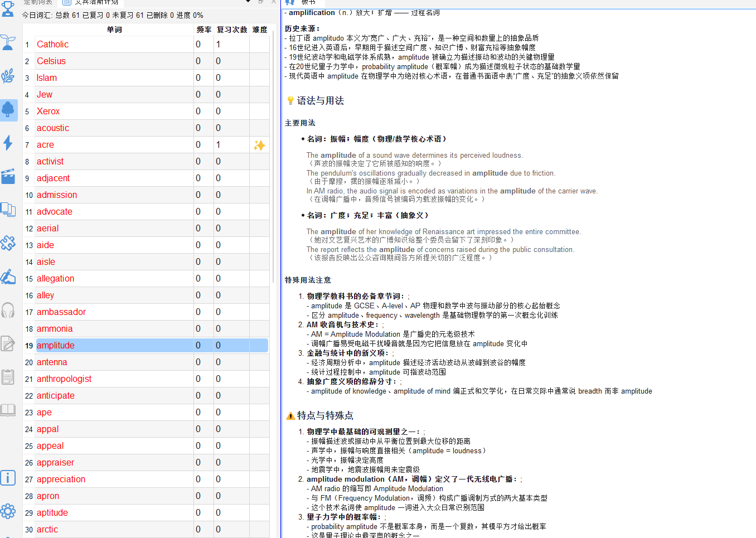Select the word ambassador
The height and width of the screenshot is (538, 756).
(x=61, y=312)
